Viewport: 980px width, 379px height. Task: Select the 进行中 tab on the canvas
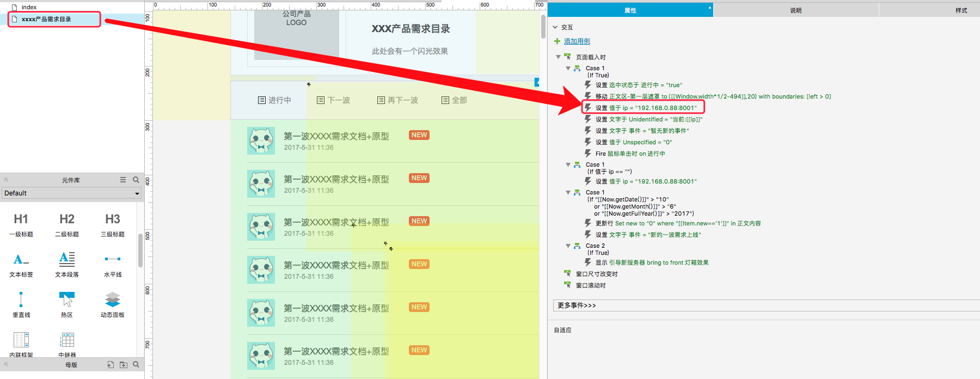[274, 100]
